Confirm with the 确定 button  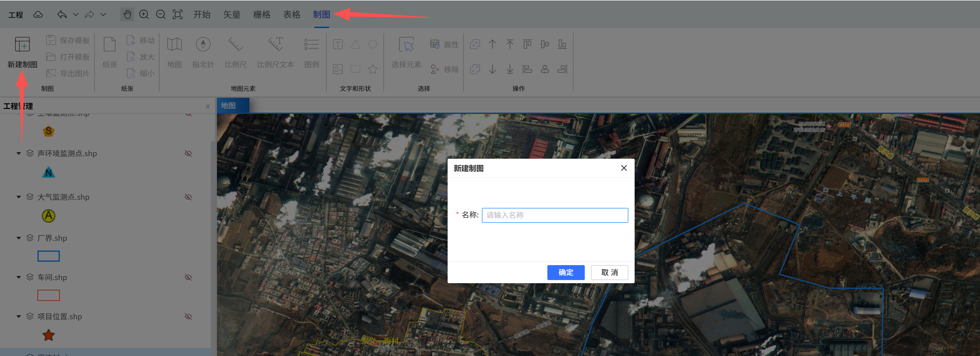pyautogui.click(x=565, y=272)
